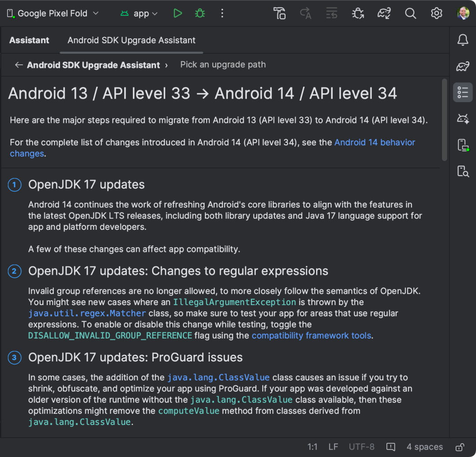Click the Pick an upgrade path breadcrumb

pos(223,65)
